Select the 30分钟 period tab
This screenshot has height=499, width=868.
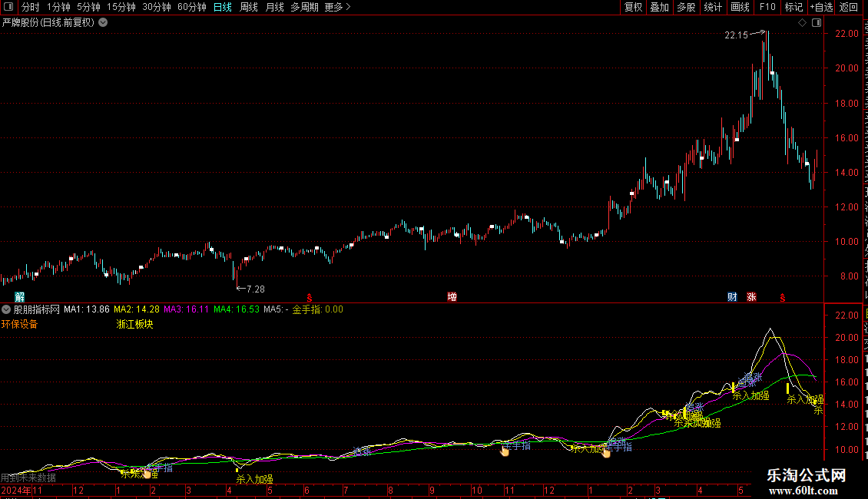tap(157, 7)
